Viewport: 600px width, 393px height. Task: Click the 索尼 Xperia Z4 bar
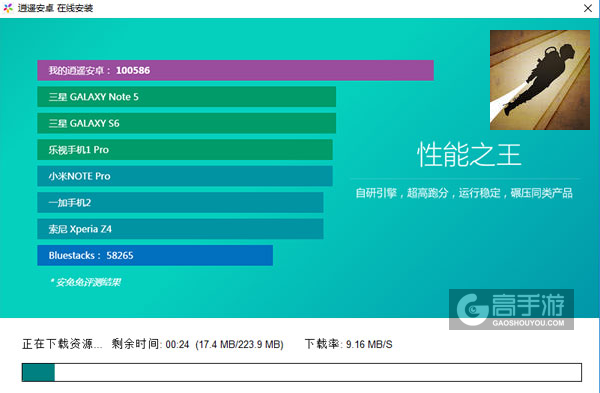click(x=180, y=229)
